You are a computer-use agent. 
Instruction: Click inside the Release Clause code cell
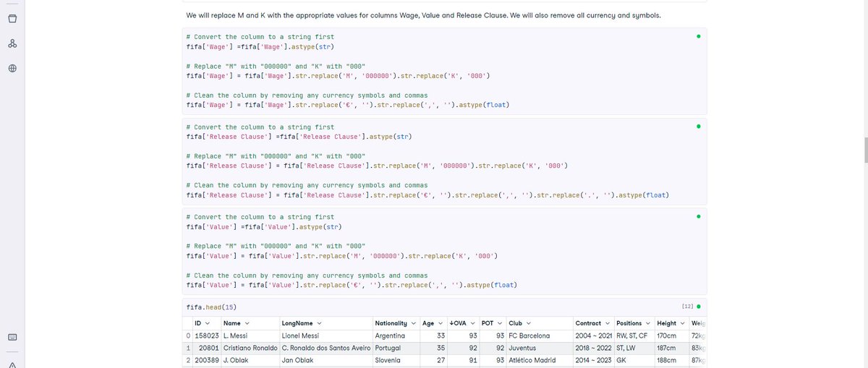point(444,161)
